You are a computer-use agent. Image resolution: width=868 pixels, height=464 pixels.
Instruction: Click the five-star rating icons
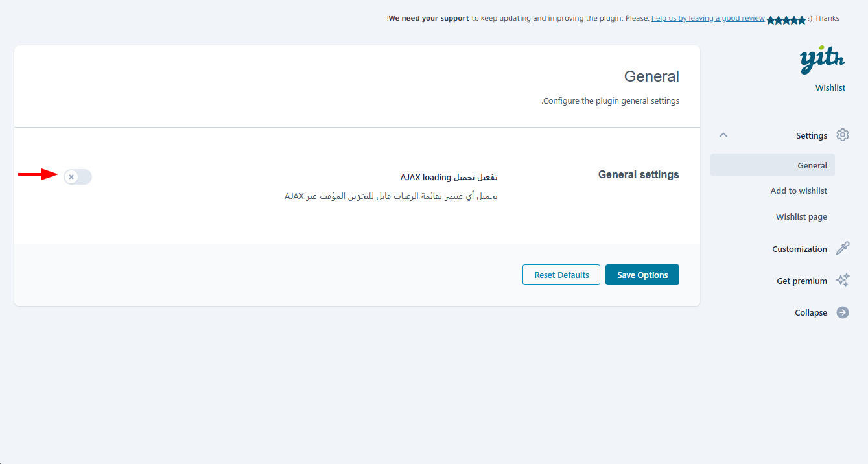pyautogui.click(x=786, y=20)
